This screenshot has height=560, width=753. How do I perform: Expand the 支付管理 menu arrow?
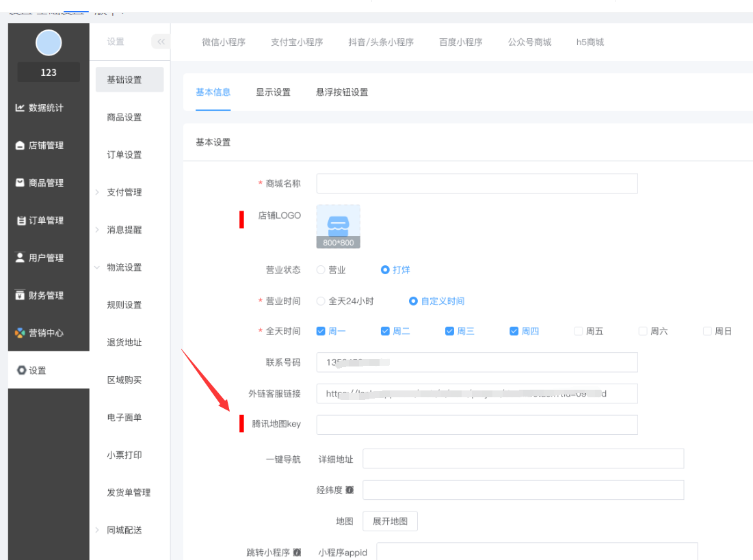97,193
